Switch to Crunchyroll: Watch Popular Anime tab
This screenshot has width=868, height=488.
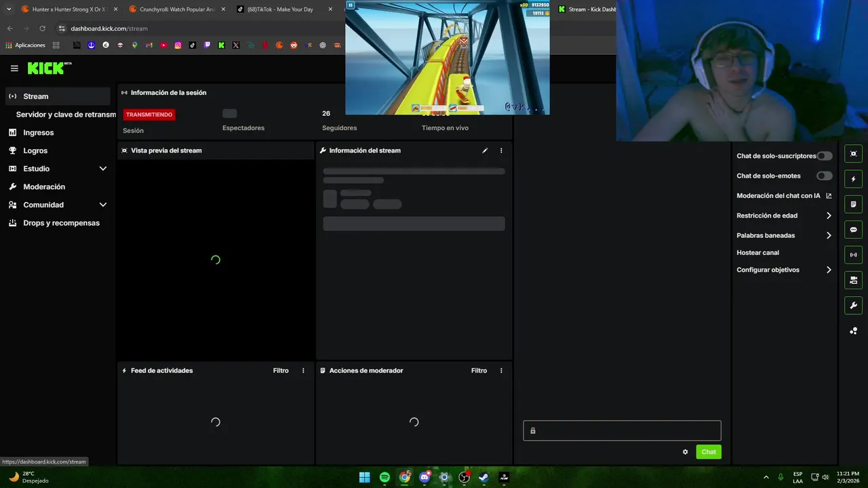(x=176, y=9)
